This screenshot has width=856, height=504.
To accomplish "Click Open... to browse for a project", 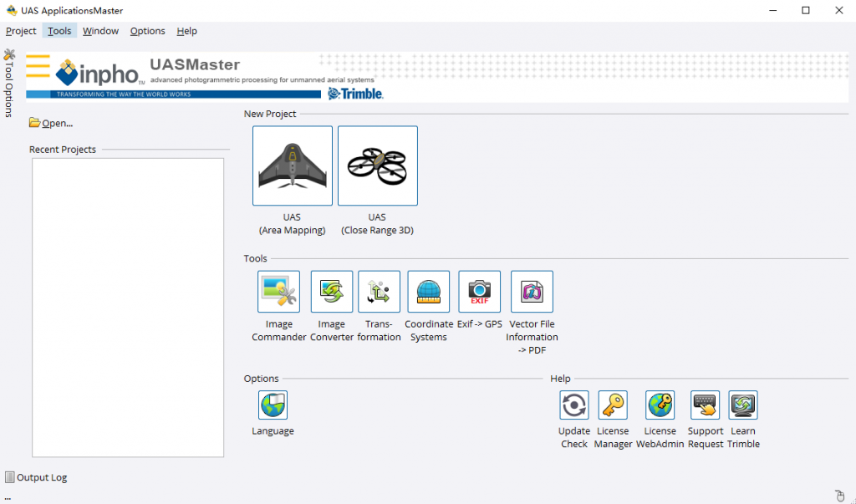I will (51, 123).
